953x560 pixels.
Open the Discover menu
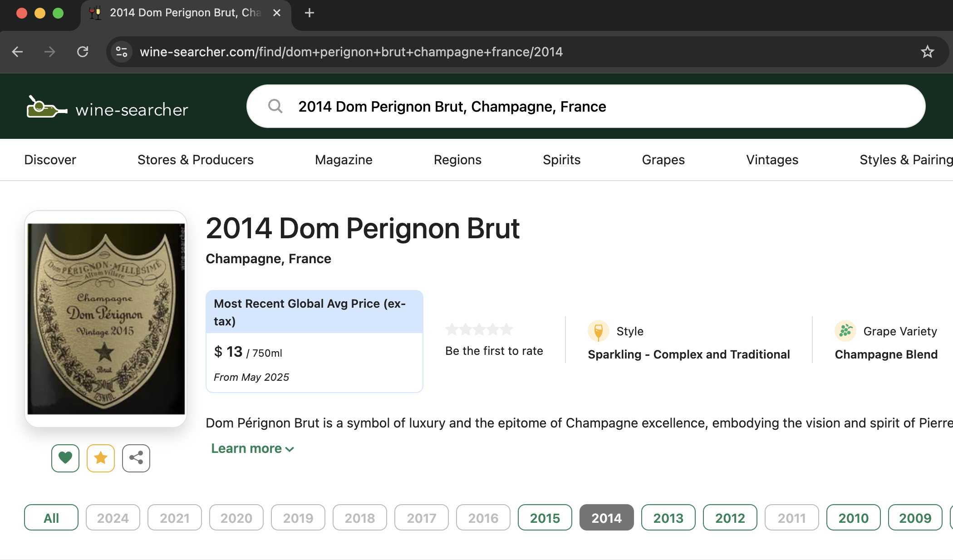[50, 160]
